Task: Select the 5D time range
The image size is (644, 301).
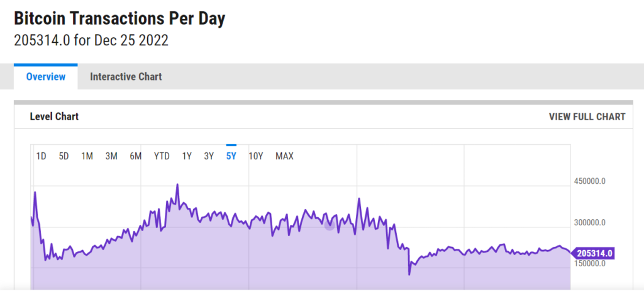Action: click(x=64, y=156)
